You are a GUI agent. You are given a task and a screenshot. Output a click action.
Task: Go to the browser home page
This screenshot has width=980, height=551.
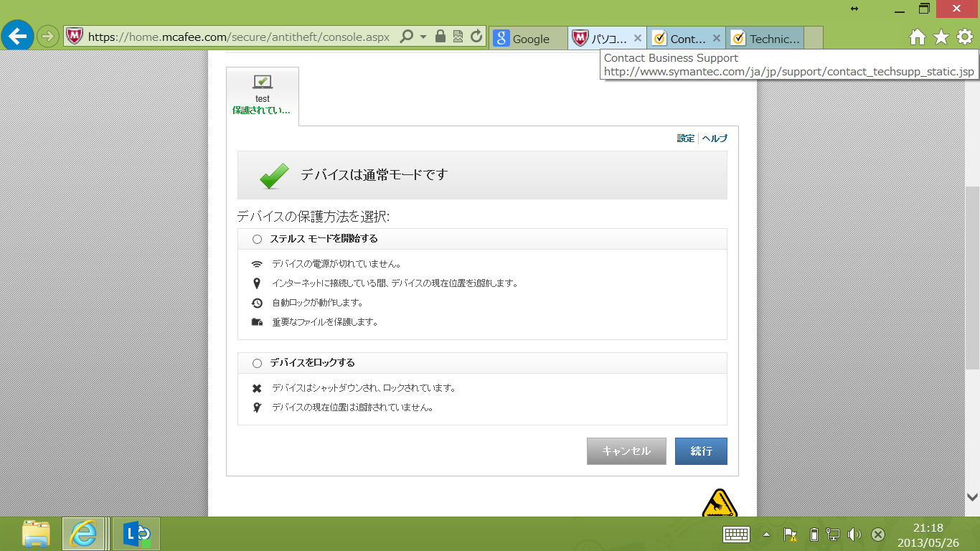coord(918,37)
